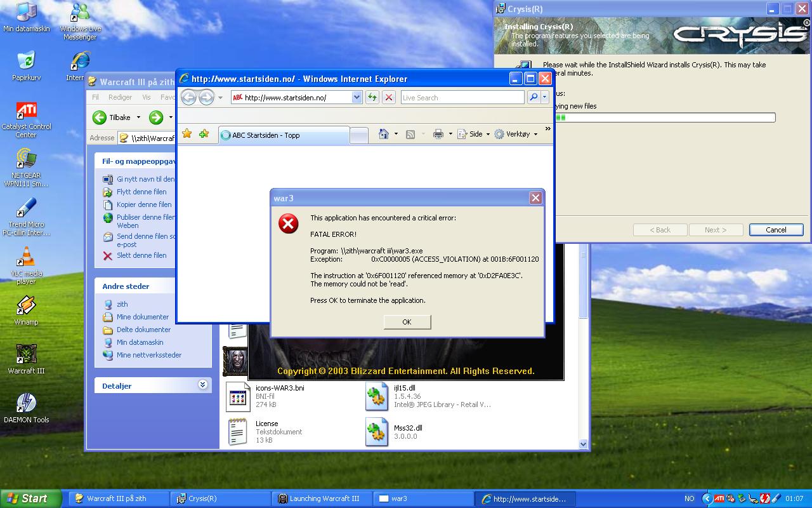Click the IE RSS feeds icon

[410, 134]
